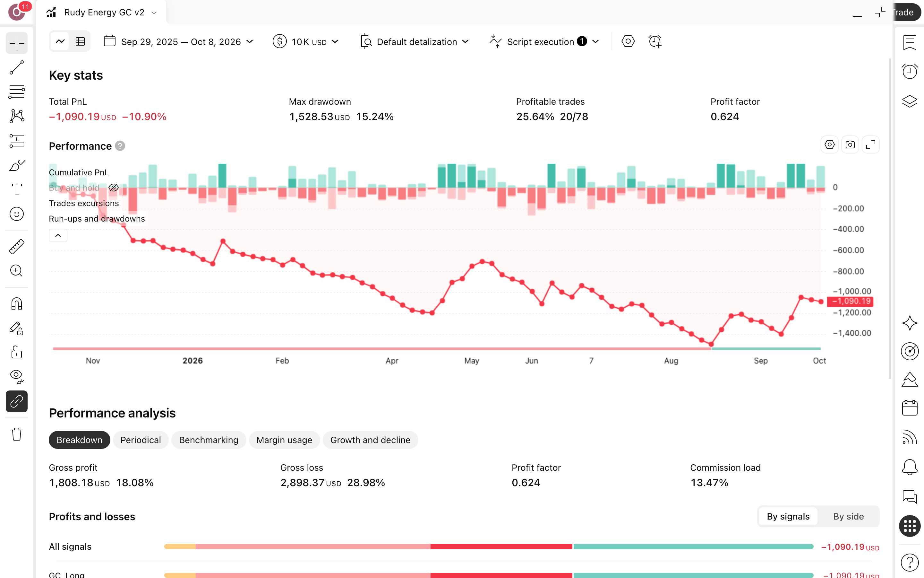924x578 pixels.
Task: Open the Growth and decline tab
Action: pos(370,440)
